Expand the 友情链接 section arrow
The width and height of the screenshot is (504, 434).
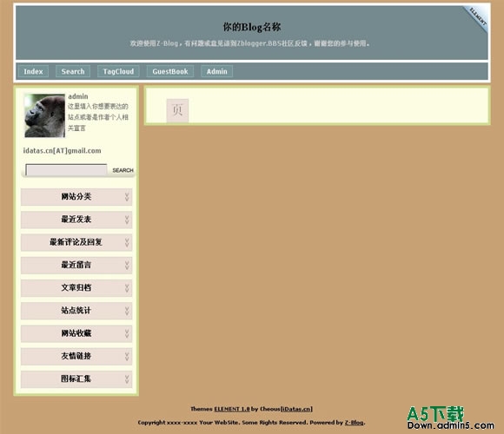tap(127, 357)
